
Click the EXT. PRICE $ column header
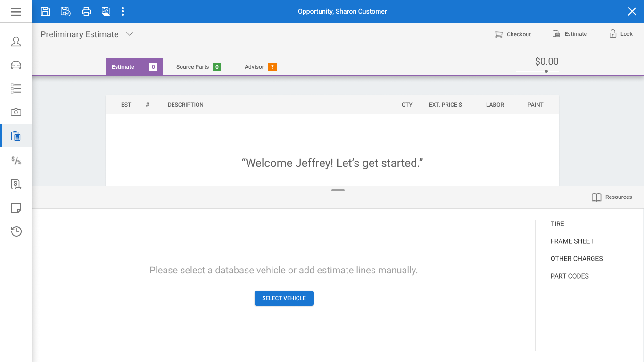click(x=445, y=105)
